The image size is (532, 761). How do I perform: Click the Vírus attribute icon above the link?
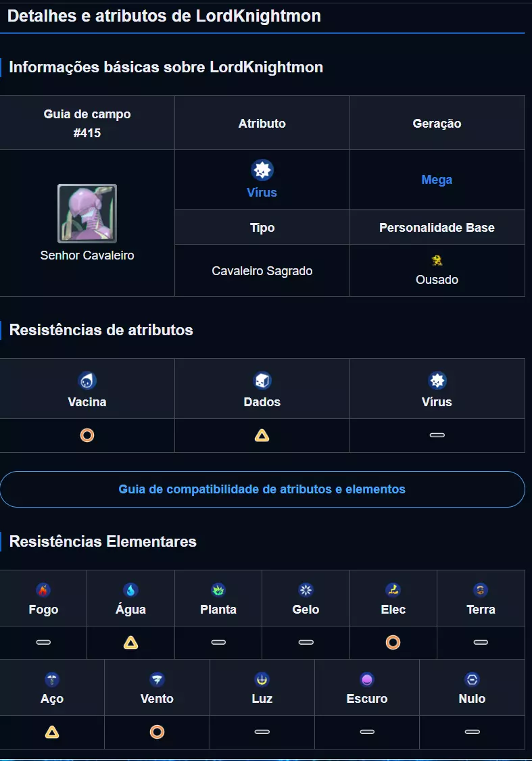point(262,170)
